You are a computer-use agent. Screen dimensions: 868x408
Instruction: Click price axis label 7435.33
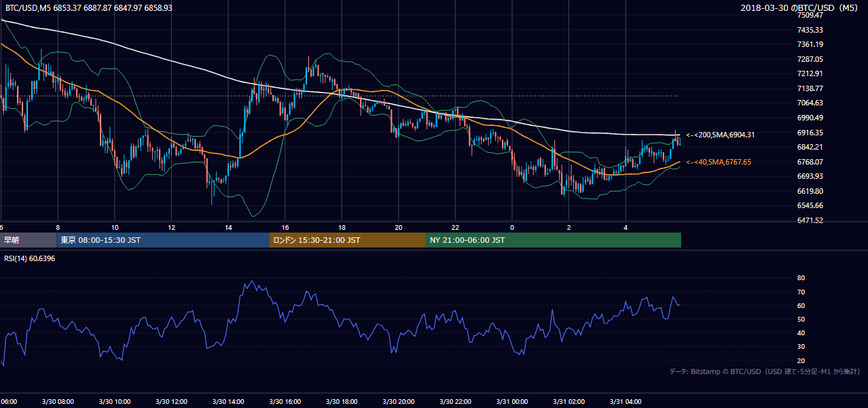pos(810,30)
